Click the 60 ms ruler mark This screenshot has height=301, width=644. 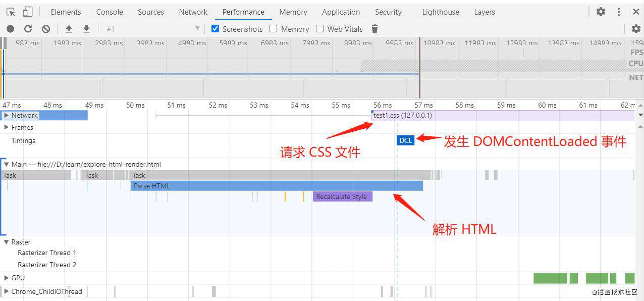coord(547,105)
